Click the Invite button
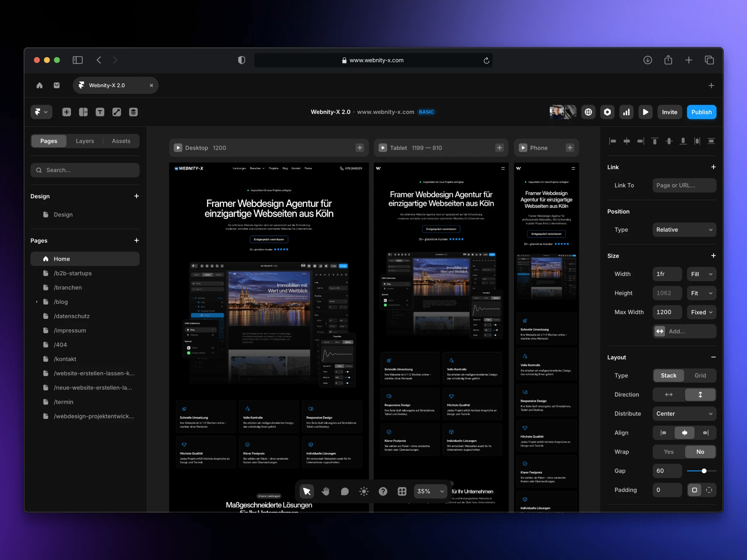 (670, 112)
